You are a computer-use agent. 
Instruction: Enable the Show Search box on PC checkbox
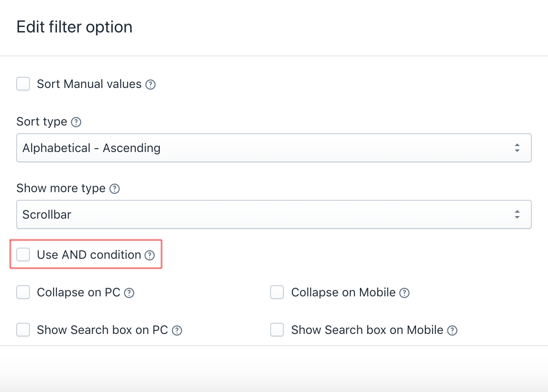tap(23, 330)
